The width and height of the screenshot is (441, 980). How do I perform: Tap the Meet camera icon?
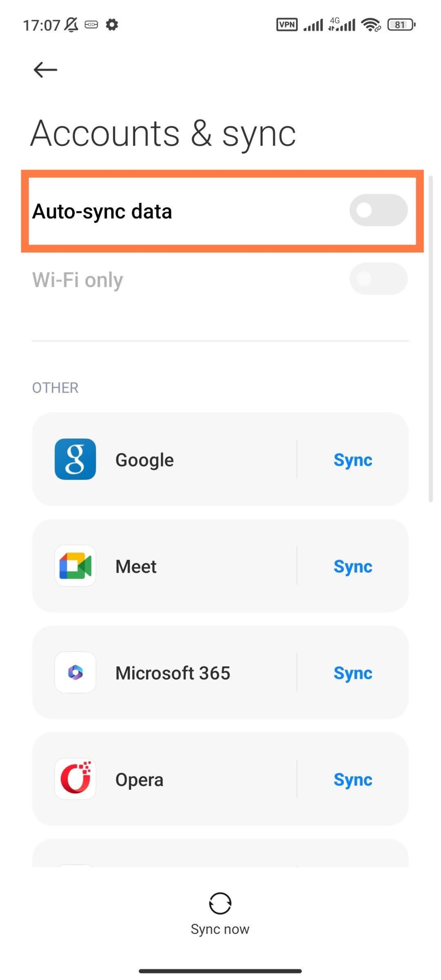[x=75, y=566]
